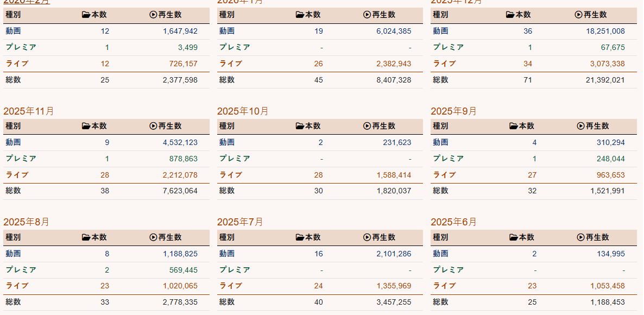The image size is (644, 315).
Task: Select the 動画 row label in 2025年11月 table
Action: tap(13, 142)
